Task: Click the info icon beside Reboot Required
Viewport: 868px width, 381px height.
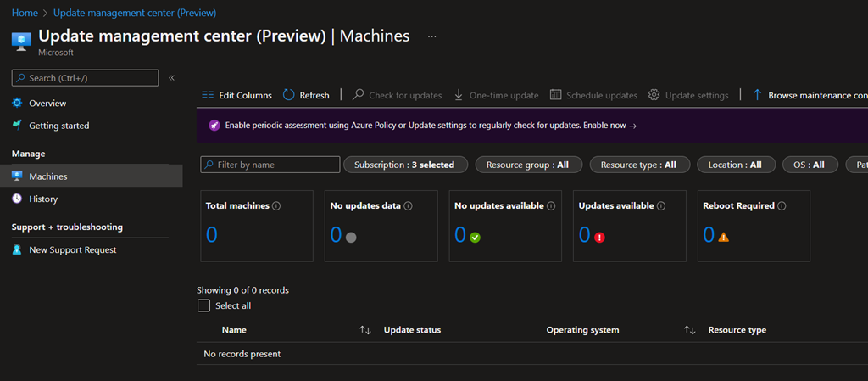Action: tap(782, 206)
